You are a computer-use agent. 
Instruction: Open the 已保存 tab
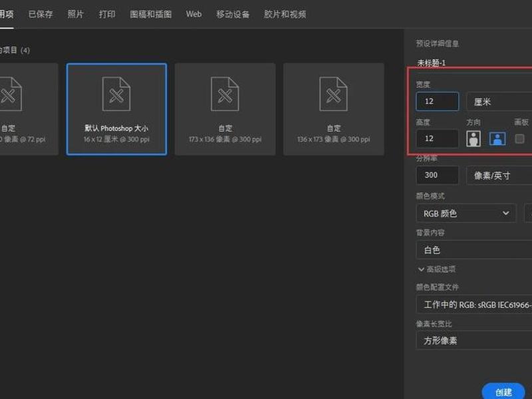click(x=41, y=14)
